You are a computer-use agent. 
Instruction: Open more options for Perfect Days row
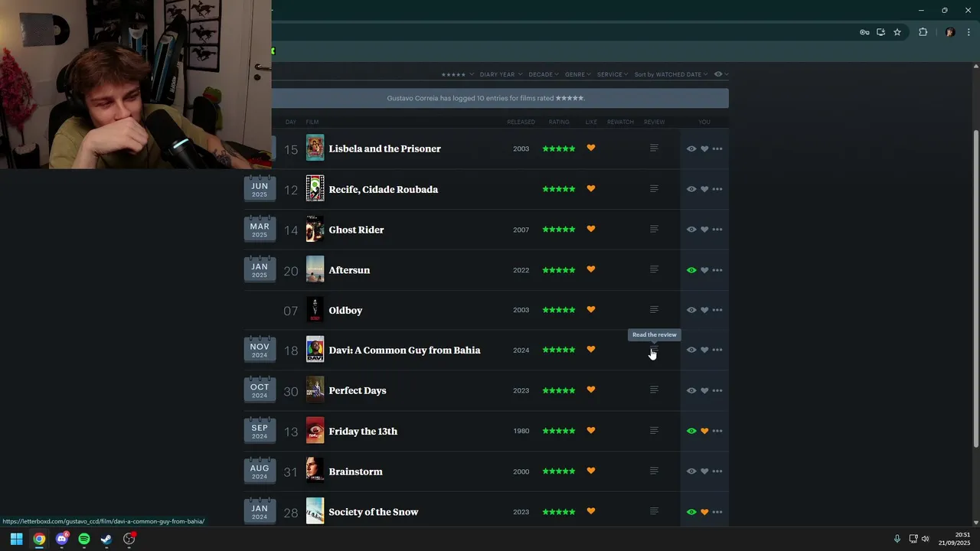717,390
